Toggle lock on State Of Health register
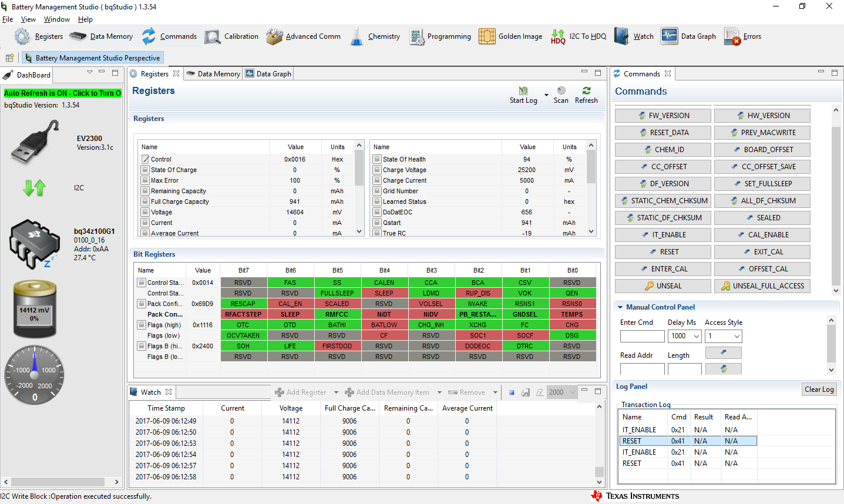The image size is (844, 504). pyautogui.click(x=377, y=159)
